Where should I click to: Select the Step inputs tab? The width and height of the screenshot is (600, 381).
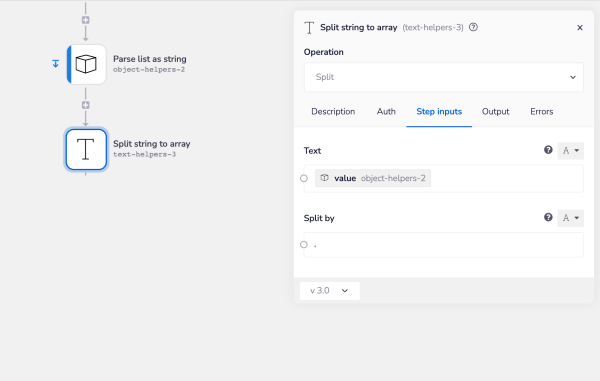(439, 112)
